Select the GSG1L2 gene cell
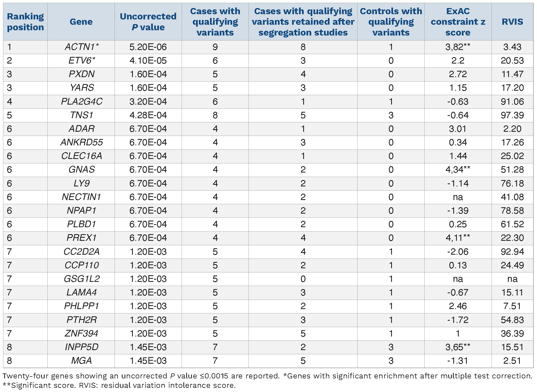Screen dimensions: 537x392 pos(82,279)
